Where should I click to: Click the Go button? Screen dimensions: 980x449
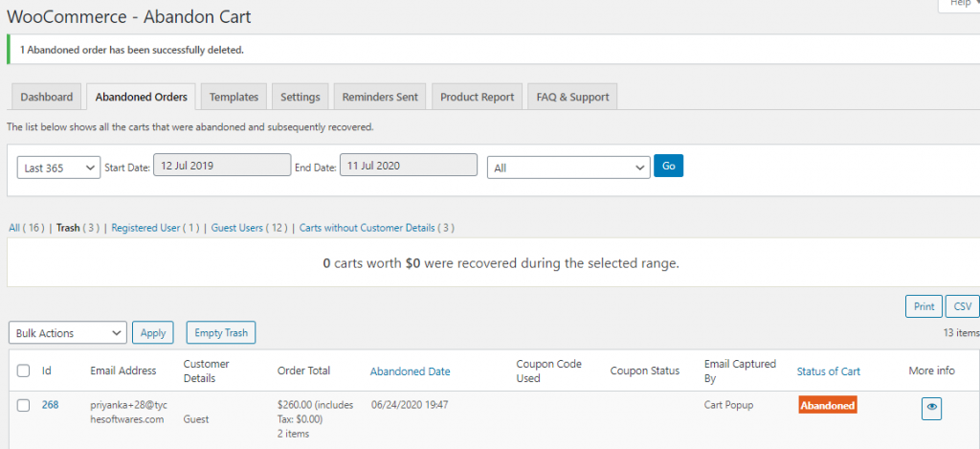pyautogui.click(x=669, y=167)
